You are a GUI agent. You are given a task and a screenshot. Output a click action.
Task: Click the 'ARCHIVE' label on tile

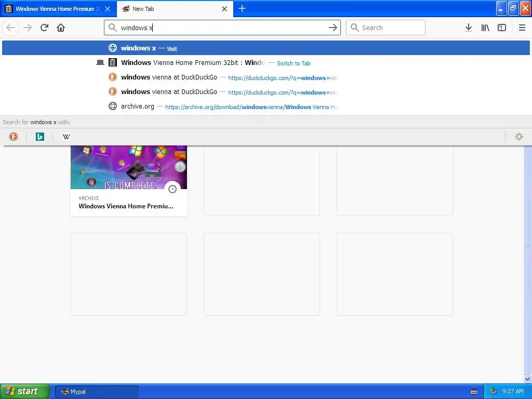coord(88,198)
